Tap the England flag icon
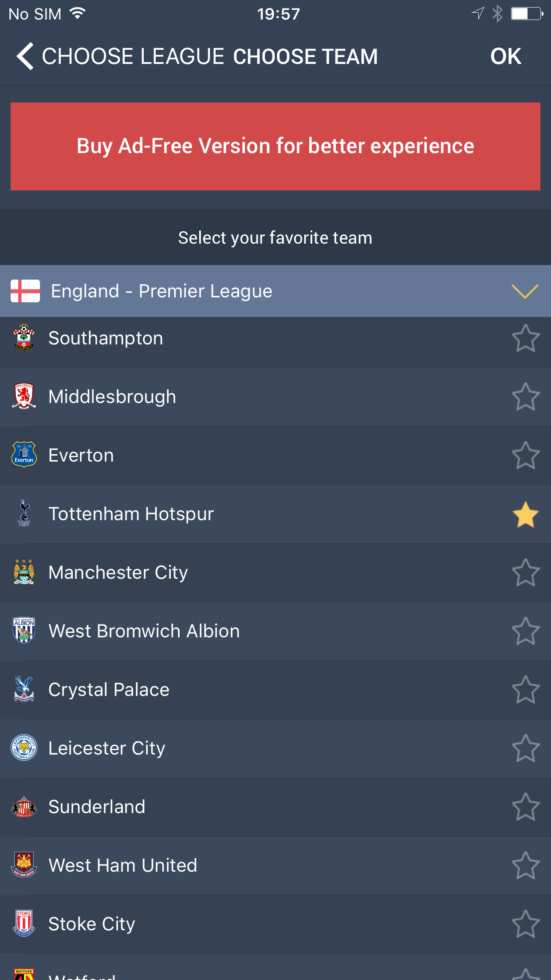Viewport: 551px width, 980px height. coord(25,291)
